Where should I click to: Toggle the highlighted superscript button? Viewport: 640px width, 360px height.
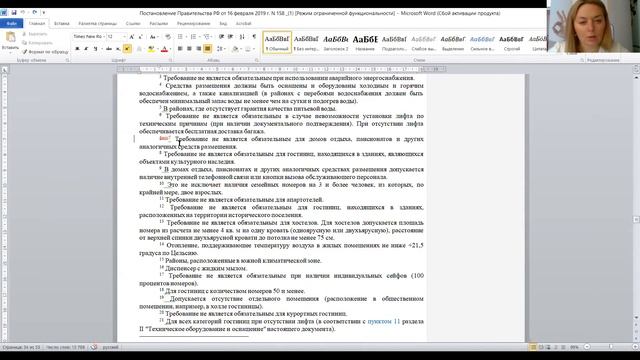pyautogui.click(x=127, y=49)
